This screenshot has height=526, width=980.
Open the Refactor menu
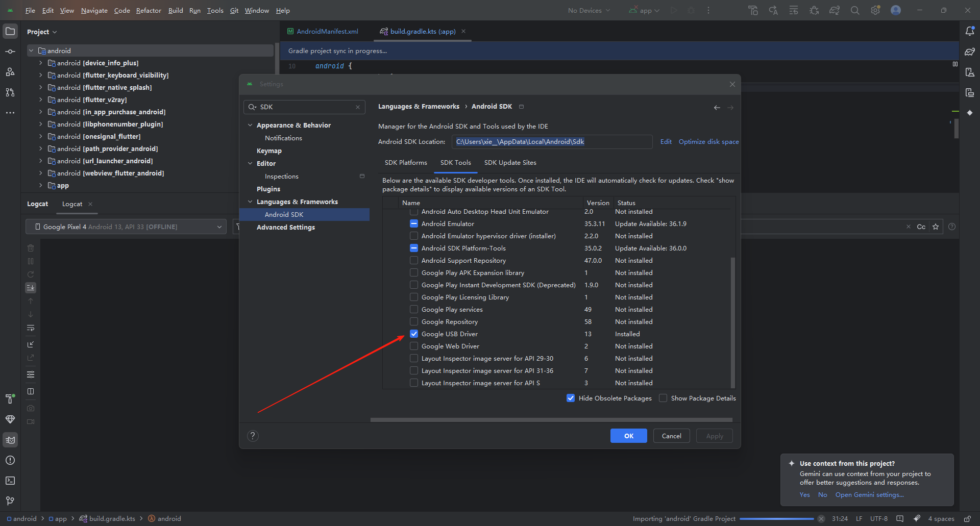(x=149, y=10)
